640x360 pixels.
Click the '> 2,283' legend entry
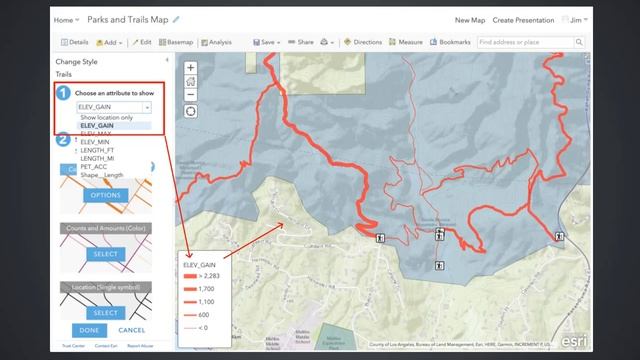(202, 276)
